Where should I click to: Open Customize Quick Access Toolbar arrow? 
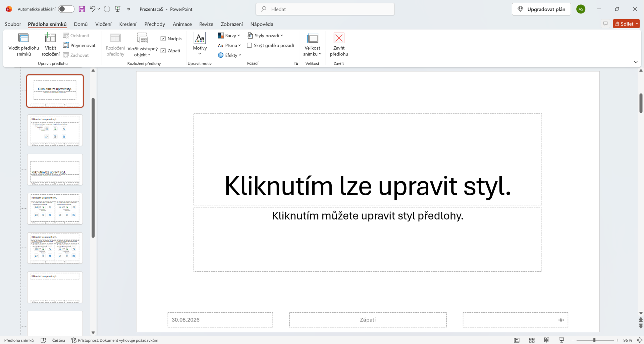(129, 9)
